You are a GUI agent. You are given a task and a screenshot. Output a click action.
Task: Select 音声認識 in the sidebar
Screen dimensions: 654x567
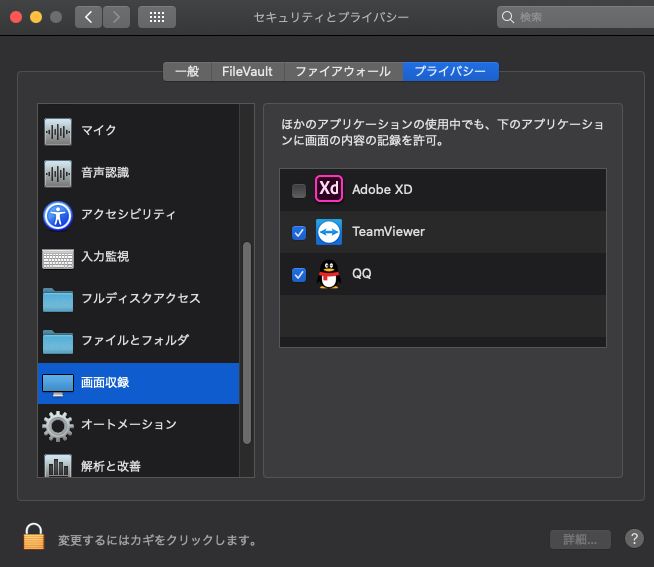point(138,174)
